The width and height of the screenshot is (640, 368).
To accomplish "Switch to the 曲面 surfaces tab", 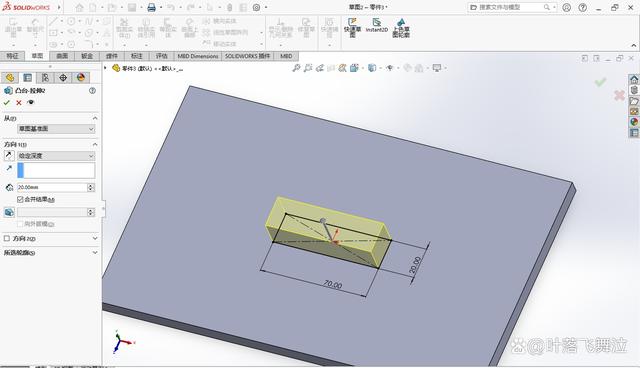I will pyautogui.click(x=62, y=56).
